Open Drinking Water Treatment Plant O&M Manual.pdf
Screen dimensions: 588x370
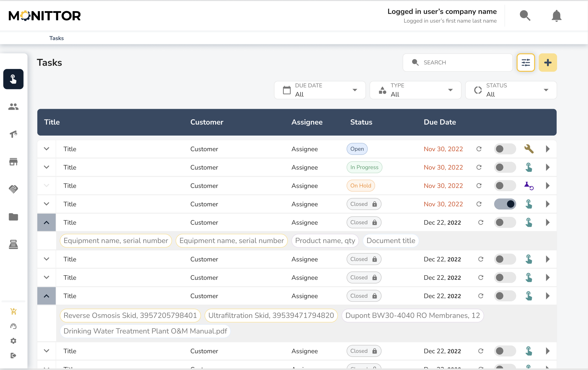(145, 331)
